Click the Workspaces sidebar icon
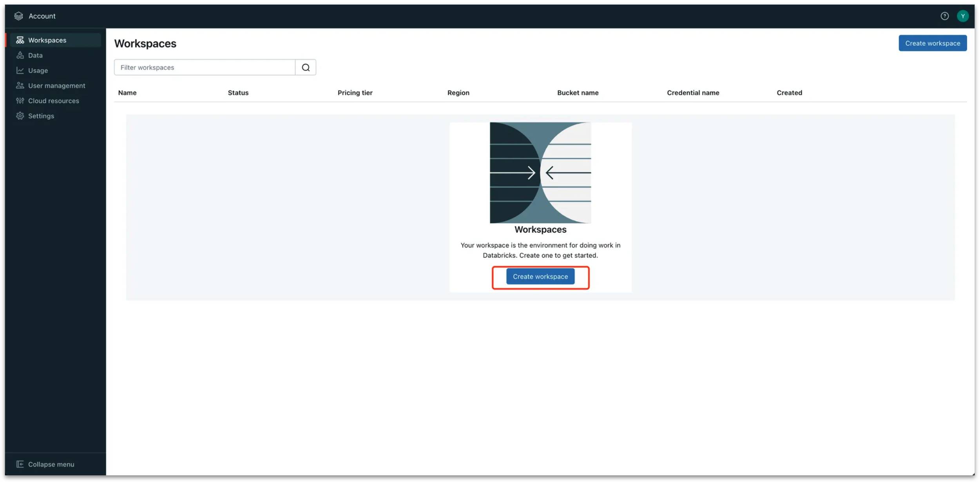This screenshot has height=482, width=980. click(20, 40)
